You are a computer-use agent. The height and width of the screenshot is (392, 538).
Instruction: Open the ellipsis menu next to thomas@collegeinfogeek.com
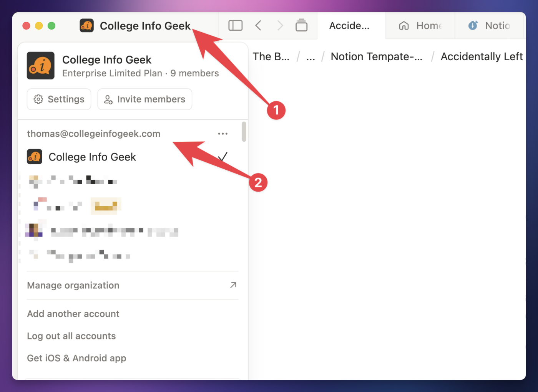(x=223, y=133)
